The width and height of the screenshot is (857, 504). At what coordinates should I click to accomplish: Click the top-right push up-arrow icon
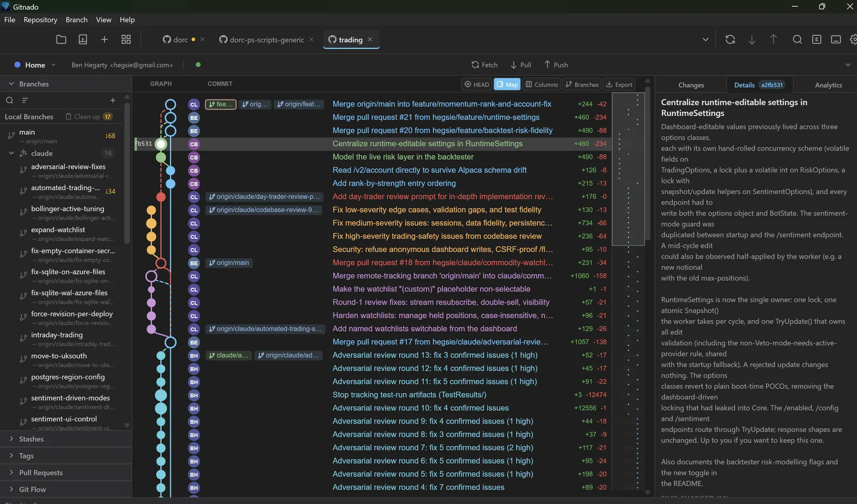[x=773, y=39]
